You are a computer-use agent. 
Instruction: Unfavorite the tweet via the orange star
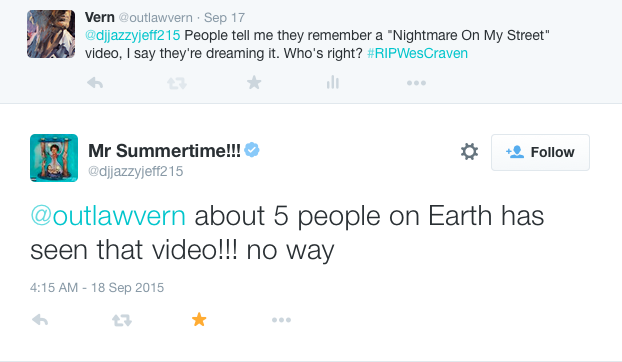[x=199, y=319]
